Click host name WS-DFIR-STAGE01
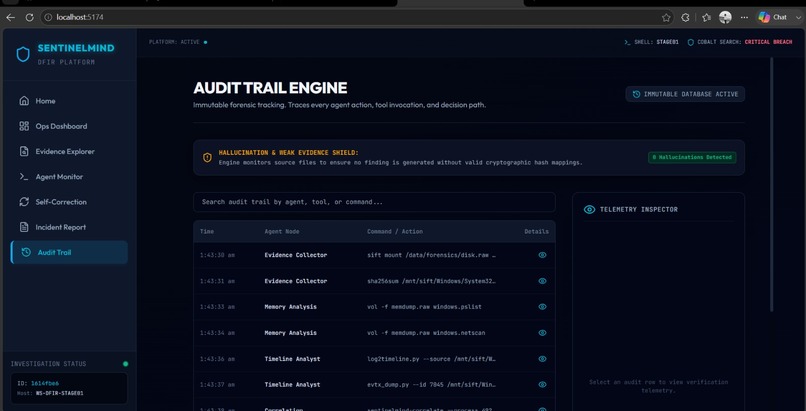 click(x=59, y=393)
